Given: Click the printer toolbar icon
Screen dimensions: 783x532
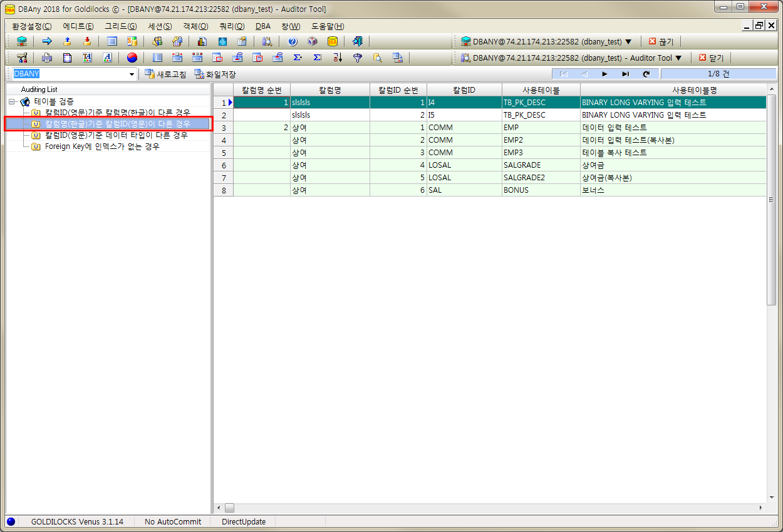Looking at the screenshot, I should coord(47,58).
